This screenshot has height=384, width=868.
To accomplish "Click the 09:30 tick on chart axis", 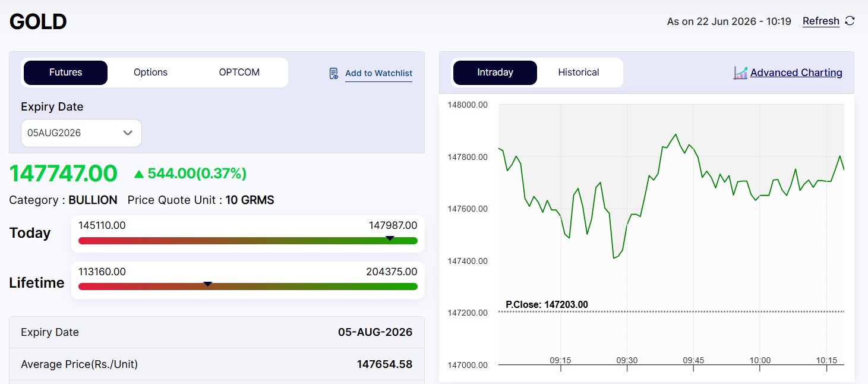I will coord(627,360).
